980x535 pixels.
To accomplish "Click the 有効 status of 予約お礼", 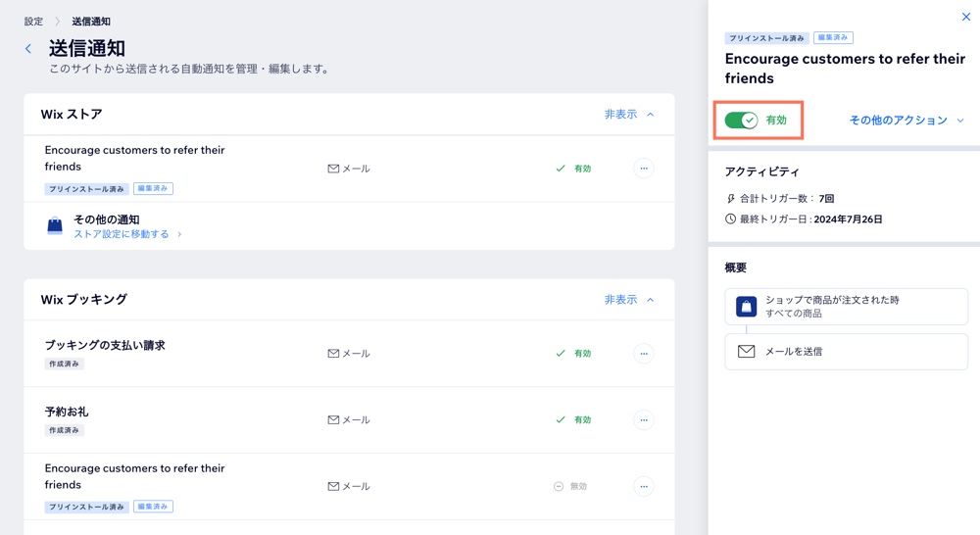I will (x=573, y=420).
